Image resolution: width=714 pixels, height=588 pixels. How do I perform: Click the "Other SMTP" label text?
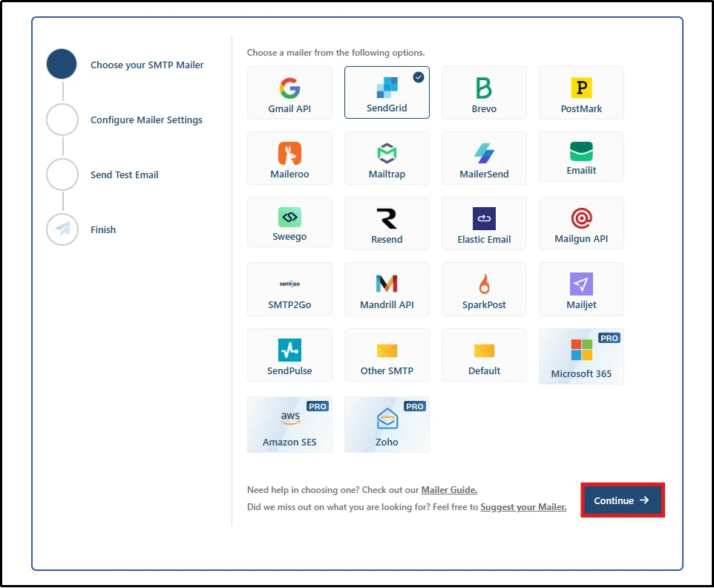[x=387, y=370]
